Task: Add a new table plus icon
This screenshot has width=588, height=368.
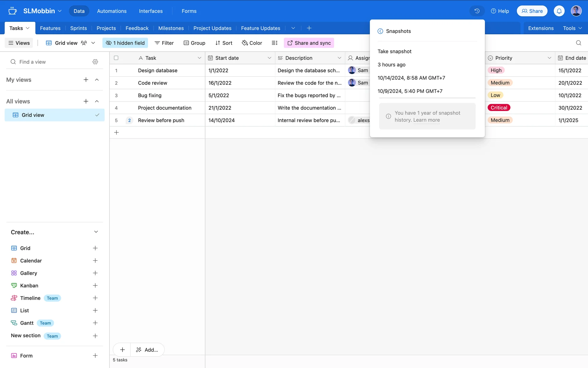Action: tap(309, 28)
